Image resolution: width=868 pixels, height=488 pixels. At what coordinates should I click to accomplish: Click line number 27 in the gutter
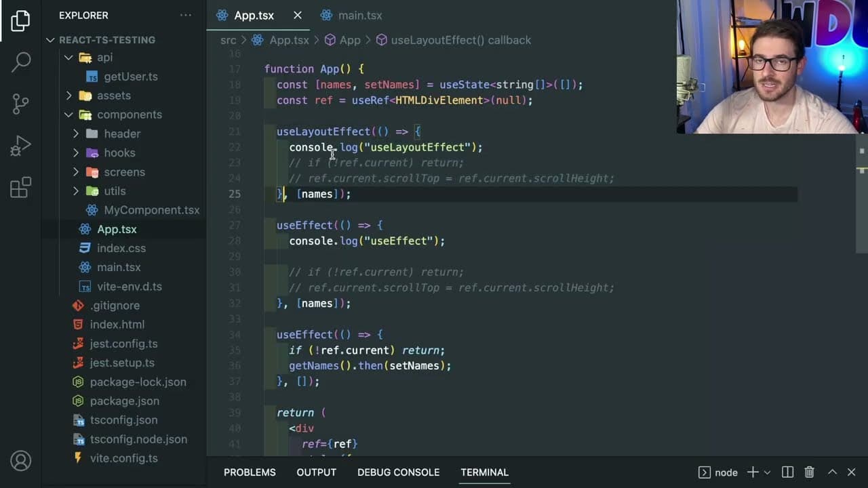pos(234,225)
